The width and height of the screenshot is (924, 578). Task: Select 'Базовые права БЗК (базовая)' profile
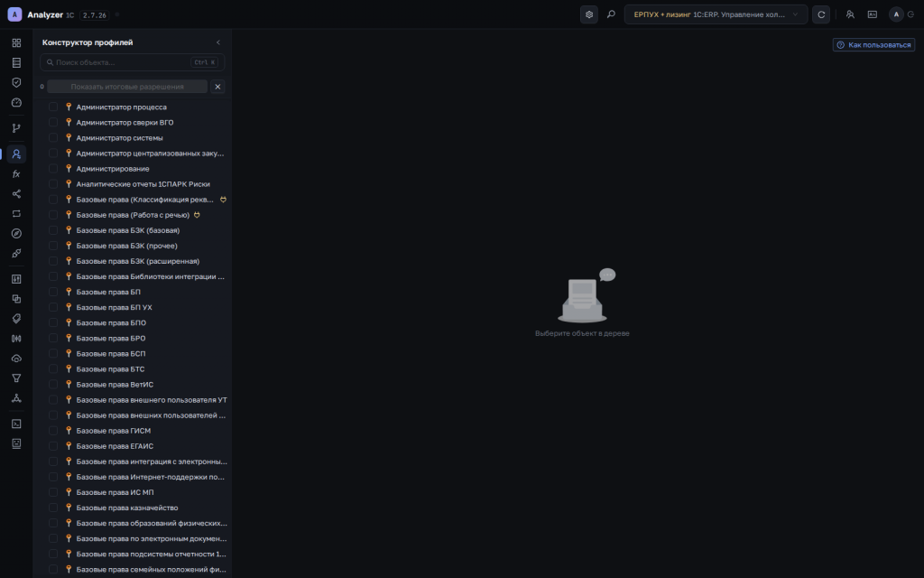(128, 230)
